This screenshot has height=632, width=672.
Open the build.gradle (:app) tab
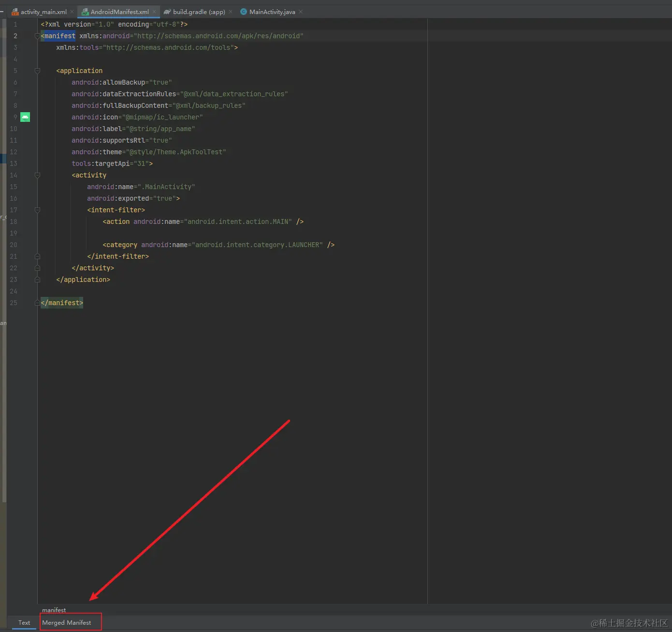(x=199, y=12)
